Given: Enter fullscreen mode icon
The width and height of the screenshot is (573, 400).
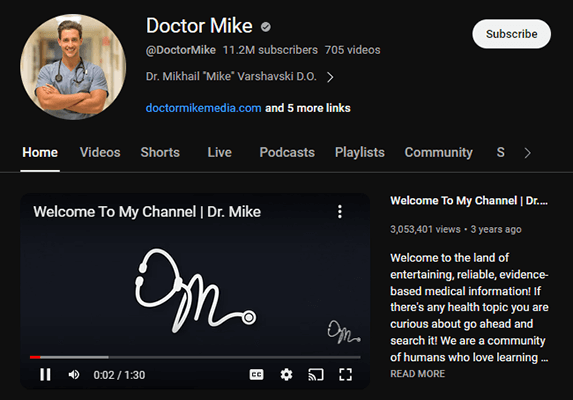Looking at the screenshot, I should [x=345, y=374].
